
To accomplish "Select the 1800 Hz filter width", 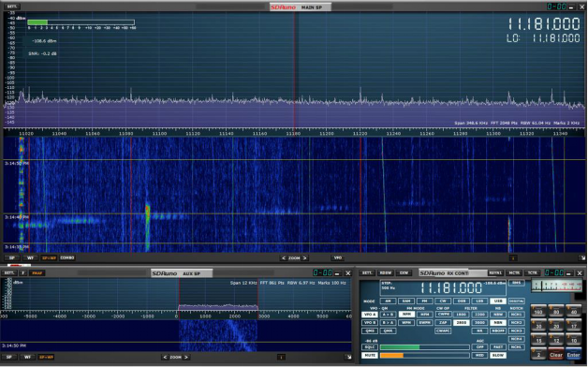I will [462, 315].
